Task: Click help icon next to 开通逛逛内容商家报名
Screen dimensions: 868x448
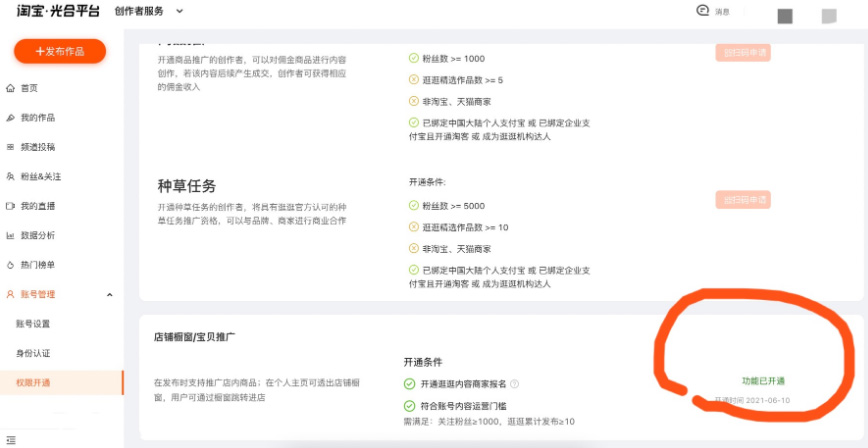Action: coord(514,384)
